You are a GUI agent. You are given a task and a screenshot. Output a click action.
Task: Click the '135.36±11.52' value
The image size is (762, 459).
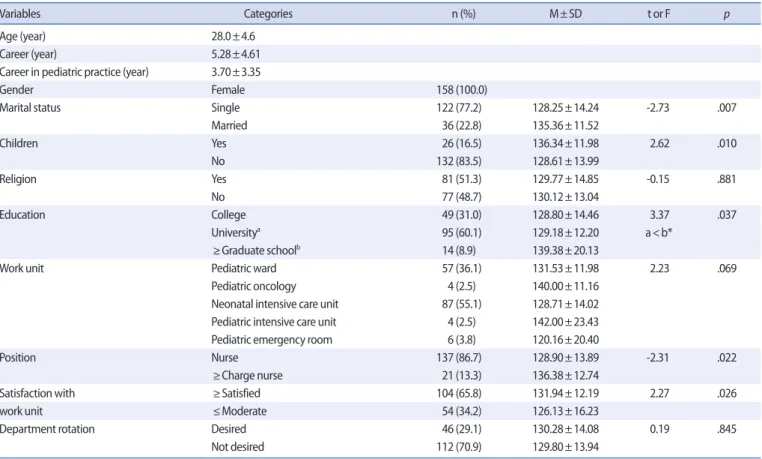(x=566, y=126)
